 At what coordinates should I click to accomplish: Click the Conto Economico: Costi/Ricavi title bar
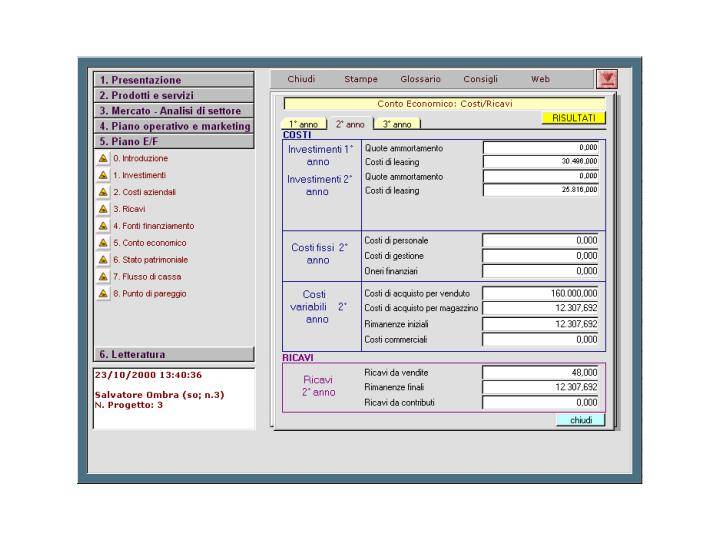pyautogui.click(x=444, y=104)
